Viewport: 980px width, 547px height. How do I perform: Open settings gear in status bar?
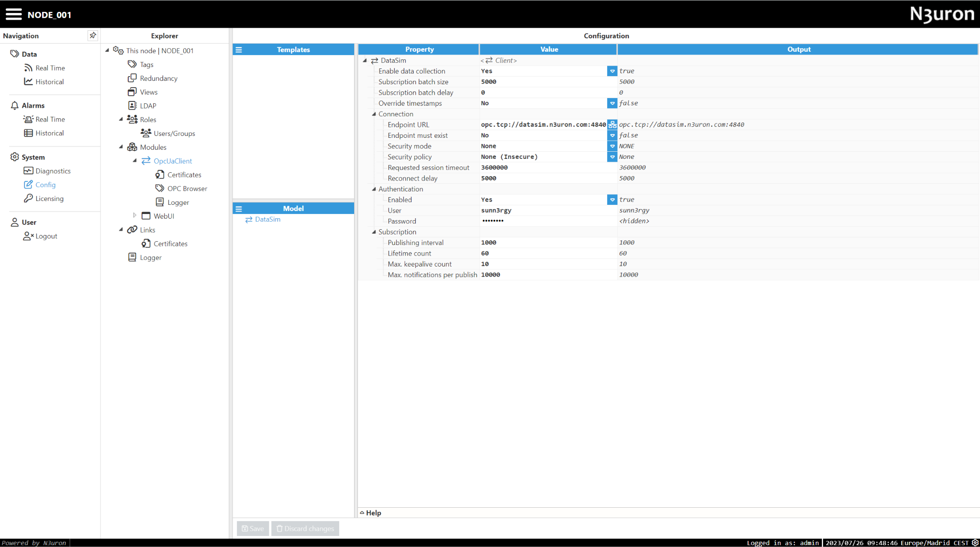pos(975,543)
